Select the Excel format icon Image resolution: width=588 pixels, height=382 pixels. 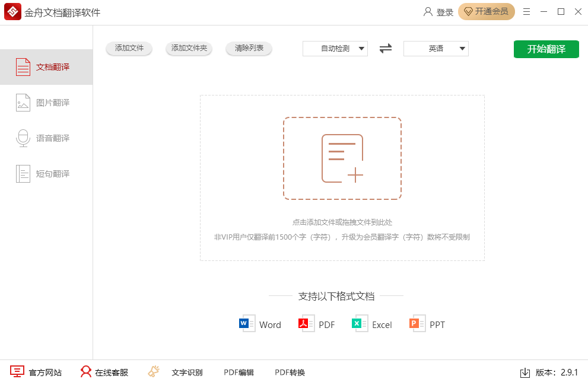tap(358, 324)
